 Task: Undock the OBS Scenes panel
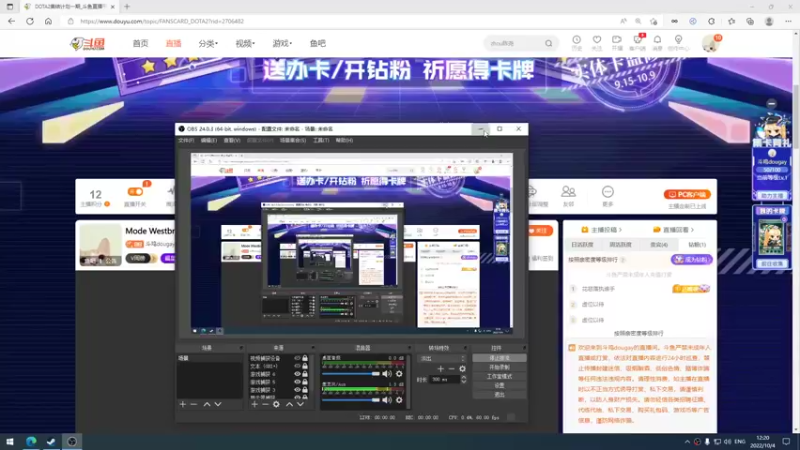(x=241, y=348)
